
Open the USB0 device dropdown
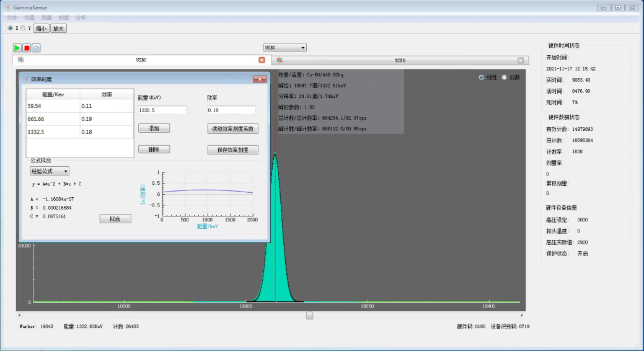tap(285, 48)
